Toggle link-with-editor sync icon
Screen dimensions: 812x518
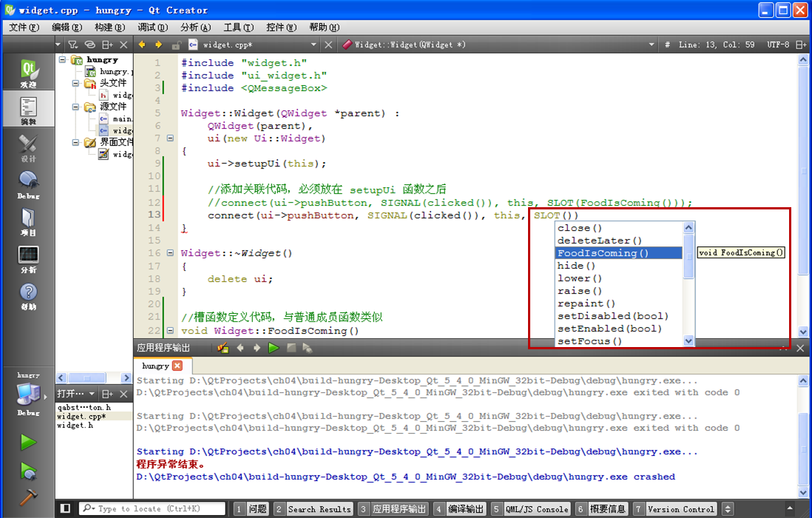[x=90, y=44]
